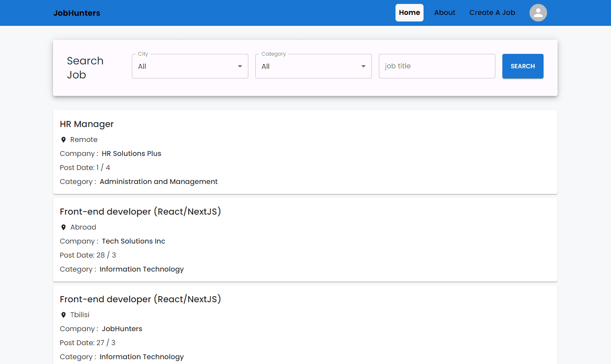Click the JobHunters logo in the navbar
This screenshot has width=611, height=364.
tap(77, 13)
